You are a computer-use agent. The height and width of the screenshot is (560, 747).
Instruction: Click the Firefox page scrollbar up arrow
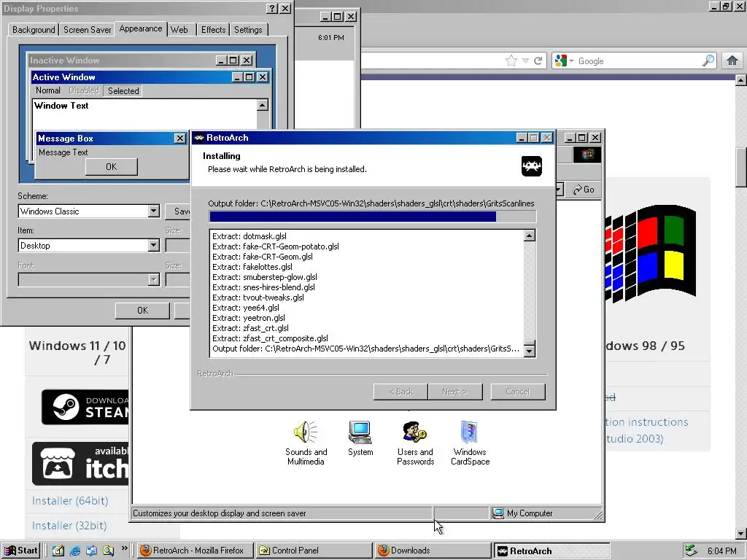(x=741, y=80)
